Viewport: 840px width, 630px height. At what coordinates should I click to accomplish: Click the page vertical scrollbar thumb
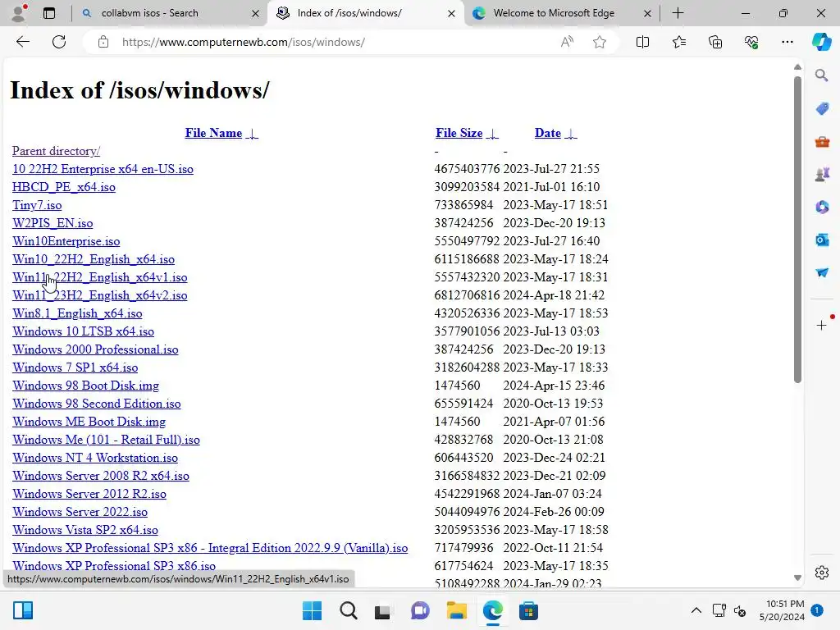click(x=797, y=230)
